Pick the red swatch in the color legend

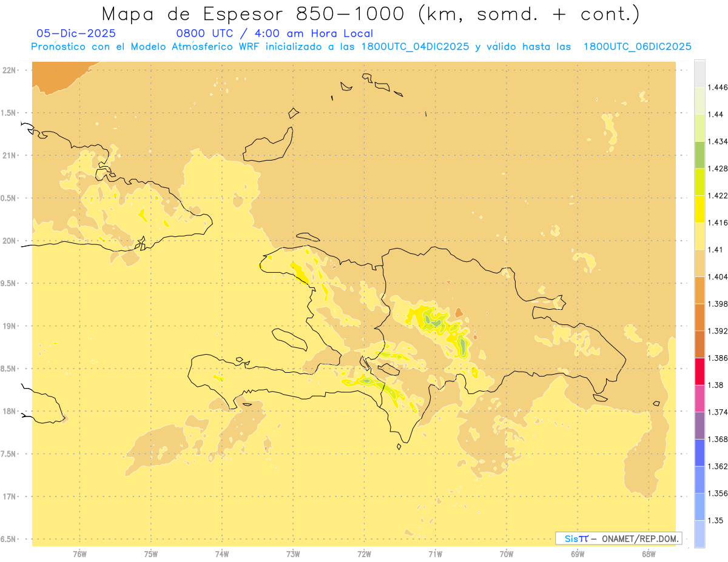pos(699,371)
